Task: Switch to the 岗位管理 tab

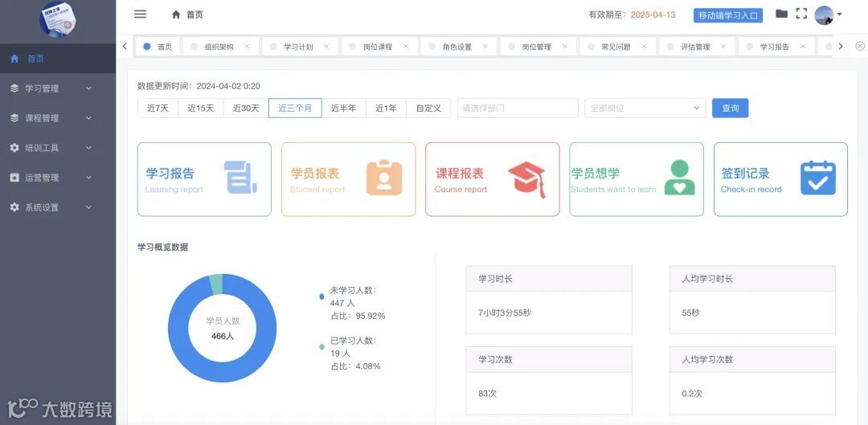Action: (537, 47)
